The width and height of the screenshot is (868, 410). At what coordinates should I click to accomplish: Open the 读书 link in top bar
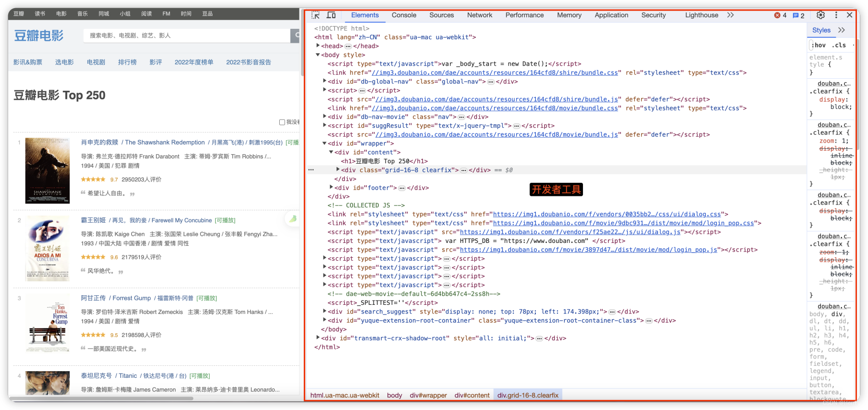(x=40, y=14)
